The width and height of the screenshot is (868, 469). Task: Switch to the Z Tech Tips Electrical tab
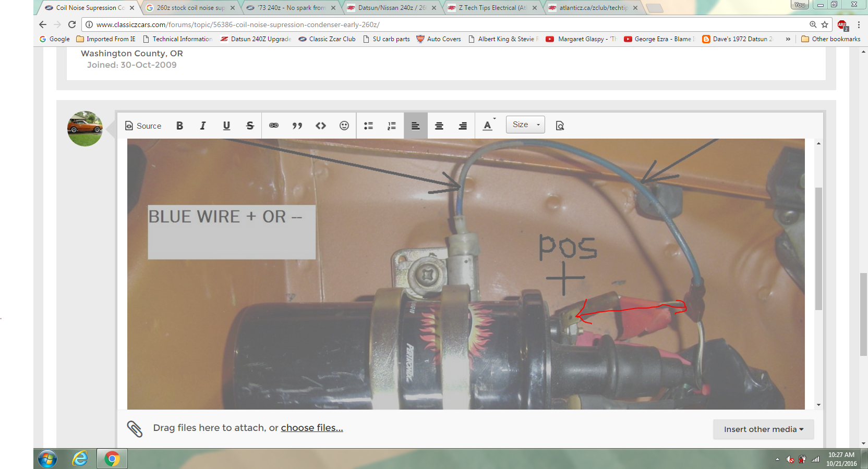[492, 8]
